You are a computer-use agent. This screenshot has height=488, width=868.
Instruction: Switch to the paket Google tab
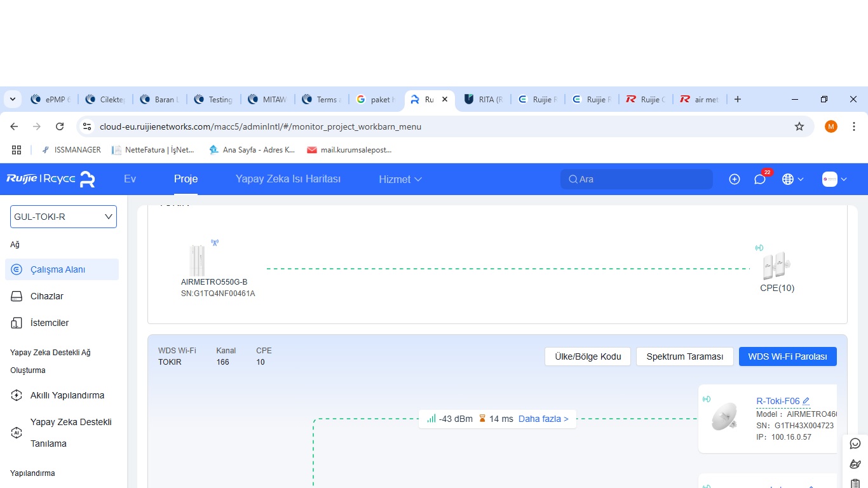click(376, 100)
